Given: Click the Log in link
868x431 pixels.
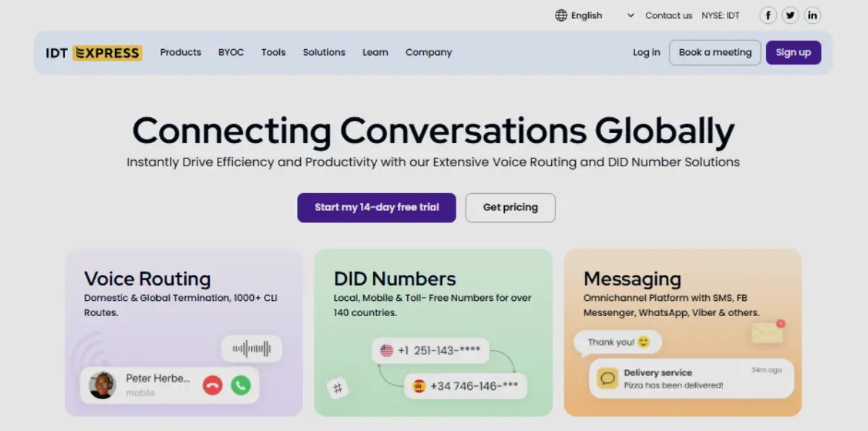Looking at the screenshot, I should pos(647,52).
